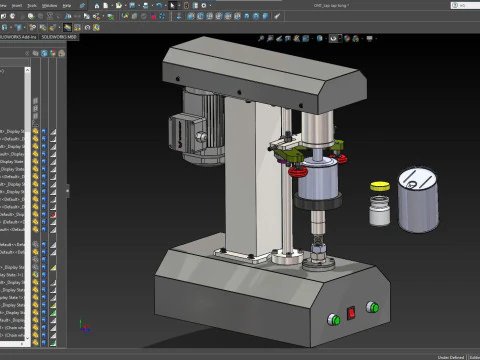Viewport: 480px width, 360px height.
Task: Click Edit Appearance color ball icon
Action: click(347, 39)
